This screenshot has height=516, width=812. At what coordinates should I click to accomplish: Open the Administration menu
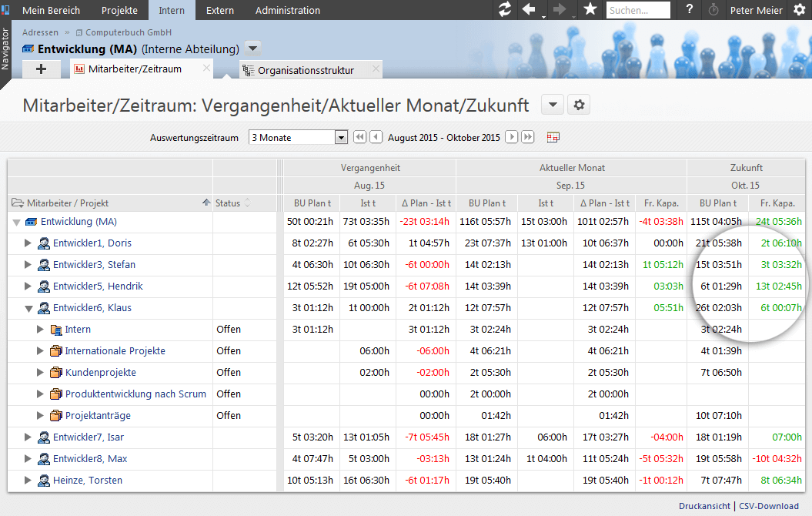click(x=288, y=10)
